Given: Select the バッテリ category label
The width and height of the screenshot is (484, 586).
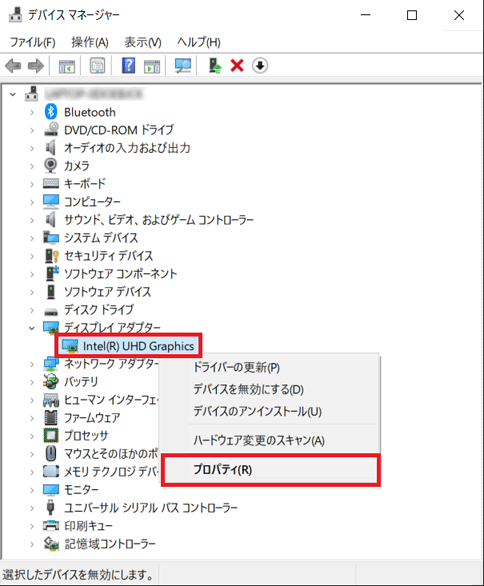Looking at the screenshot, I should point(81,382).
